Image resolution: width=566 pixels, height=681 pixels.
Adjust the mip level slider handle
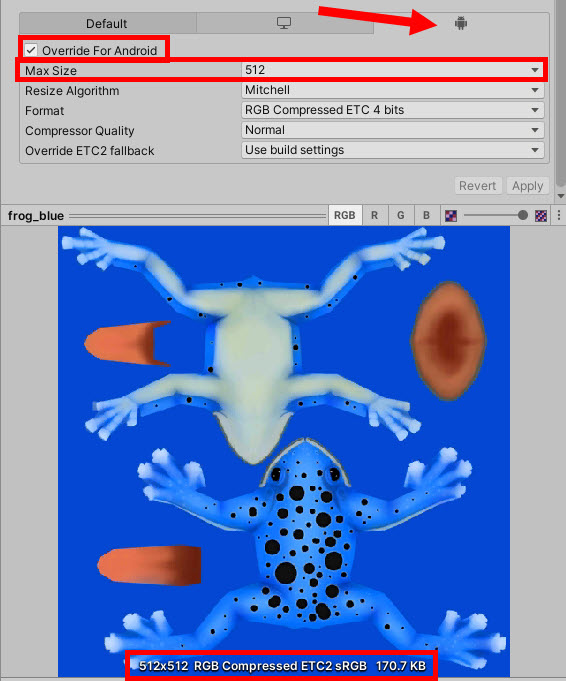click(x=523, y=215)
